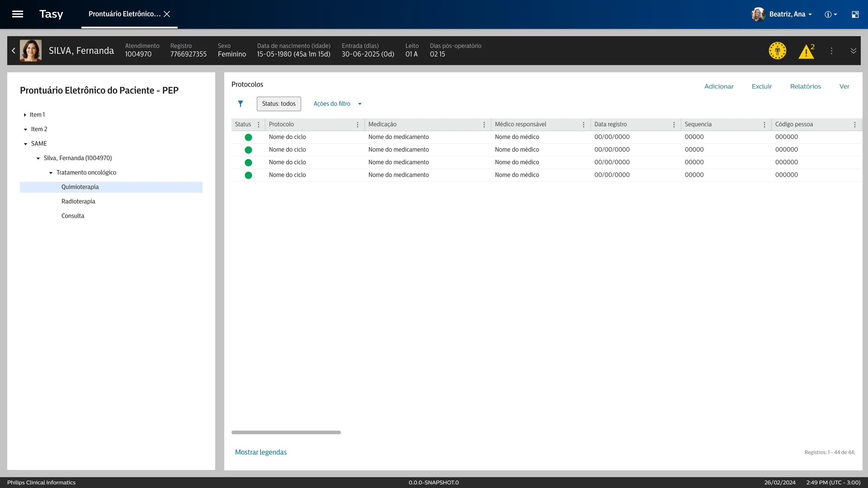868x488 pixels.
Task: Open Médico responsável column options menu
Action: (584, 124)
